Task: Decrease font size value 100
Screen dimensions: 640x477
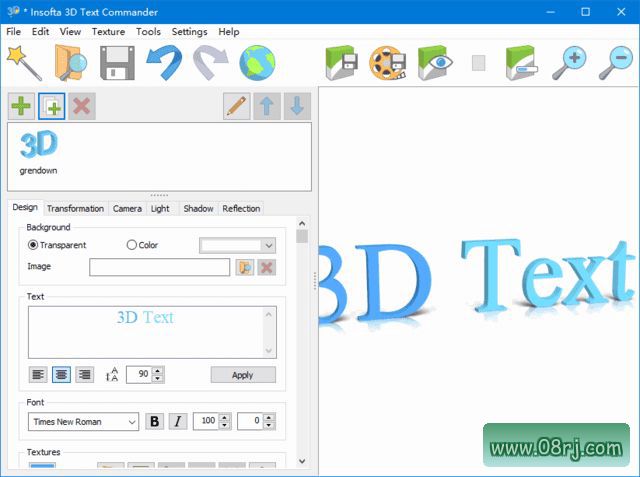Action: coord(224,426)
